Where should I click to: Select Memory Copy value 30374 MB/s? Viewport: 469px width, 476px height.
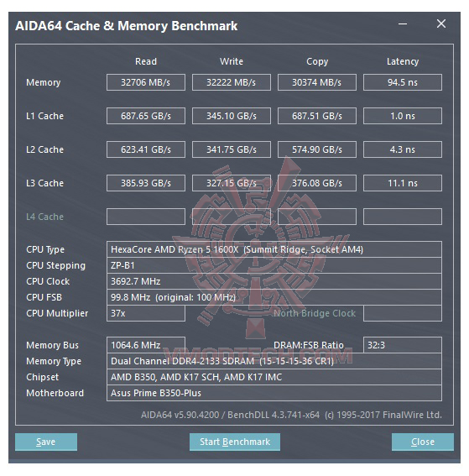coord(317,82)
